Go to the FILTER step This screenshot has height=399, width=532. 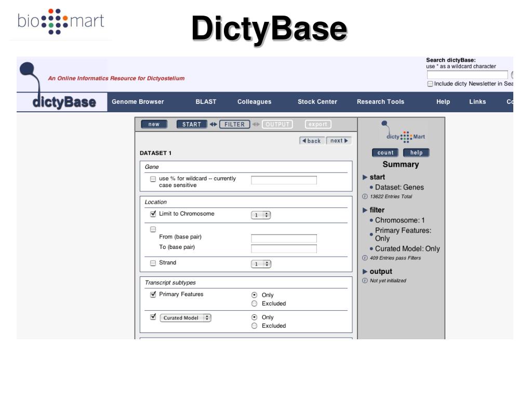[x=234, y=125]
